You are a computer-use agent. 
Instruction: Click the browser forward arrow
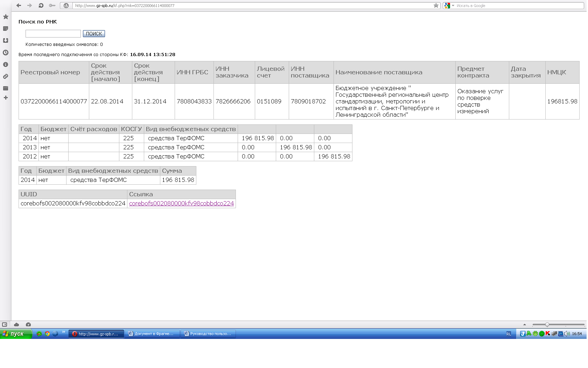30,5
